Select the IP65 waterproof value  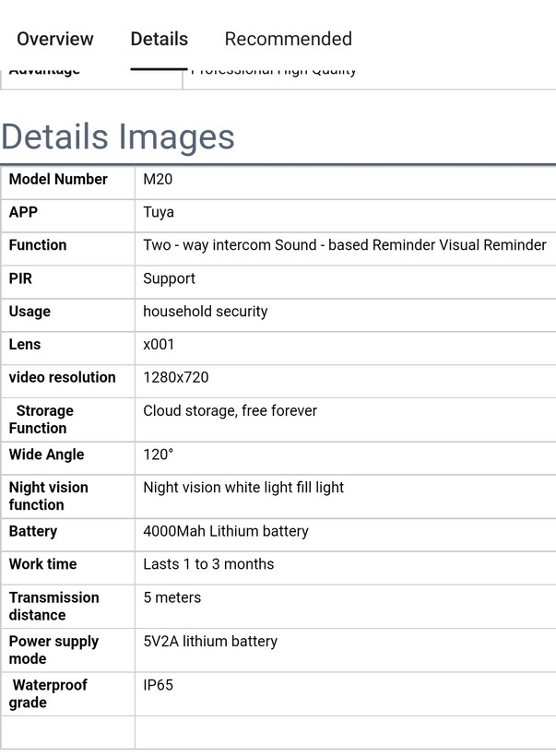[159, 685]
